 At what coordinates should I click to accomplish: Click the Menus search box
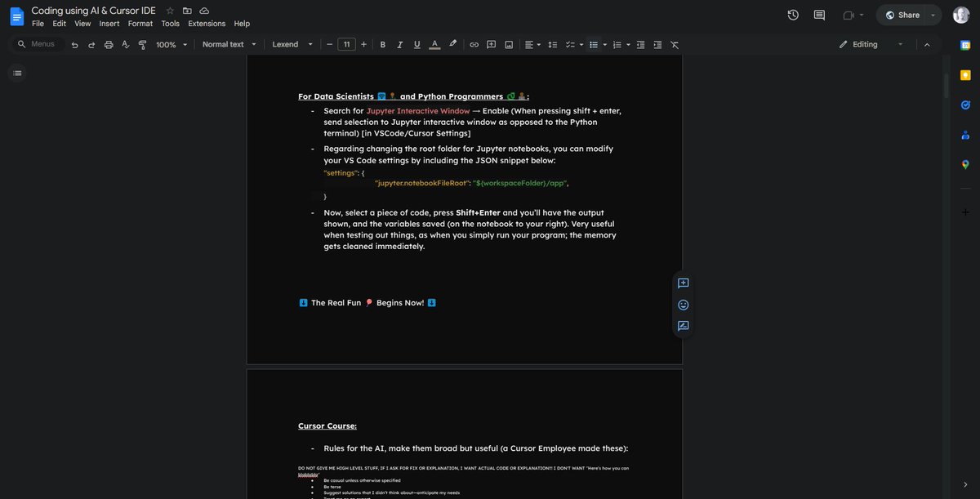[x=38, y=44]
